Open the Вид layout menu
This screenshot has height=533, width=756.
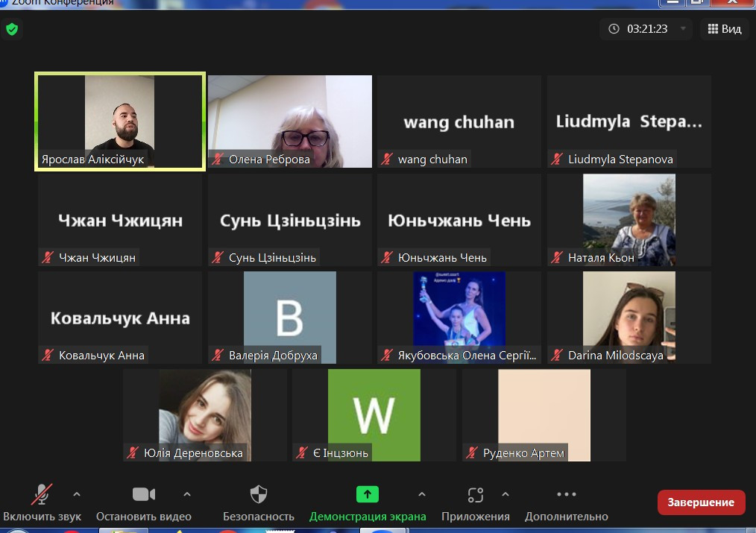pos(724,29)
